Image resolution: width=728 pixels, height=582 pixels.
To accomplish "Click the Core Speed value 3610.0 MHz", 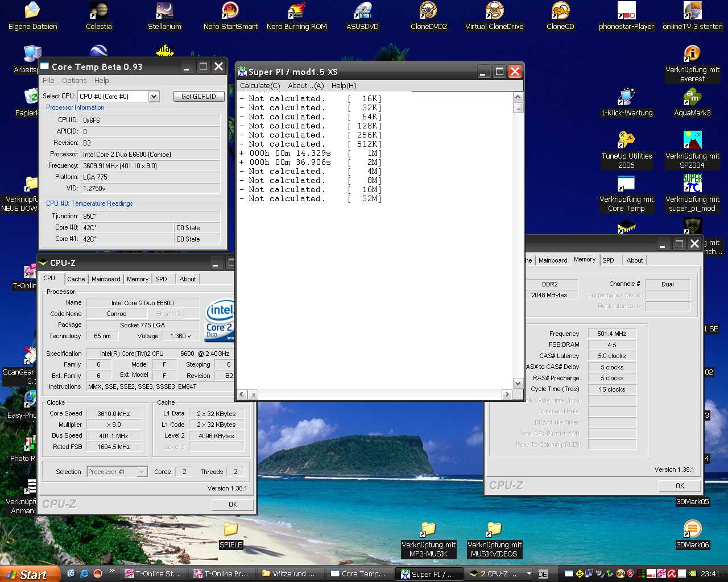I will tap(114, 414).
